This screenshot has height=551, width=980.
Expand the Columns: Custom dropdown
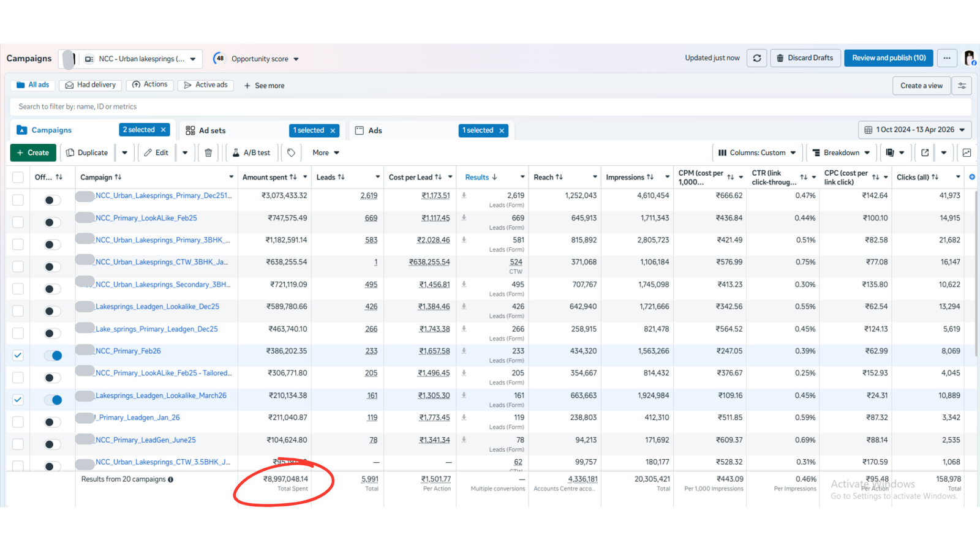pos(757,152)
